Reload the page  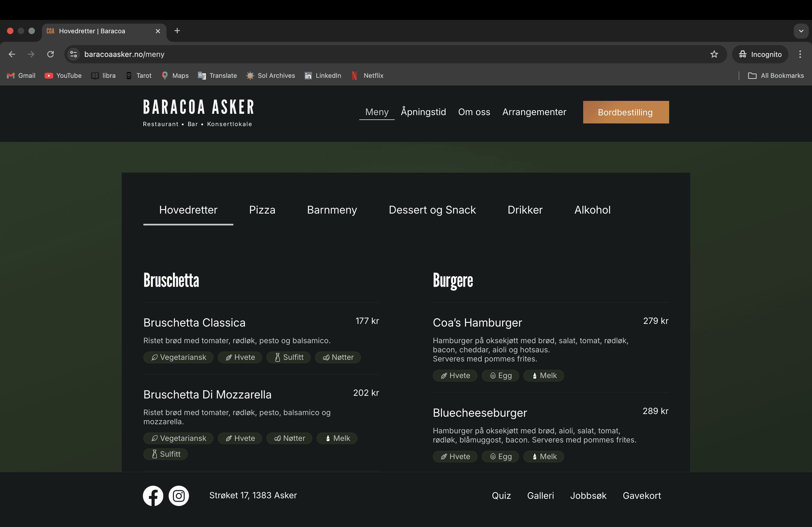tap(50, 54)
